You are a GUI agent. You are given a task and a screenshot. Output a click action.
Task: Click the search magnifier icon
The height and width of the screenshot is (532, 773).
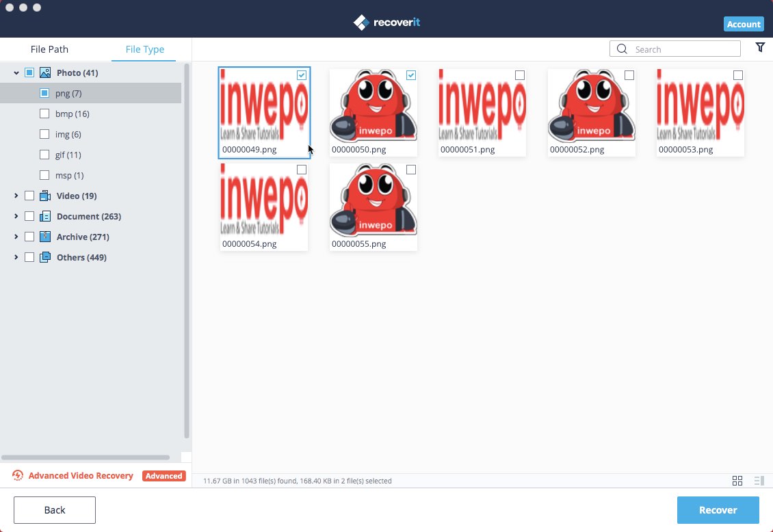click(x=622, y=49)
